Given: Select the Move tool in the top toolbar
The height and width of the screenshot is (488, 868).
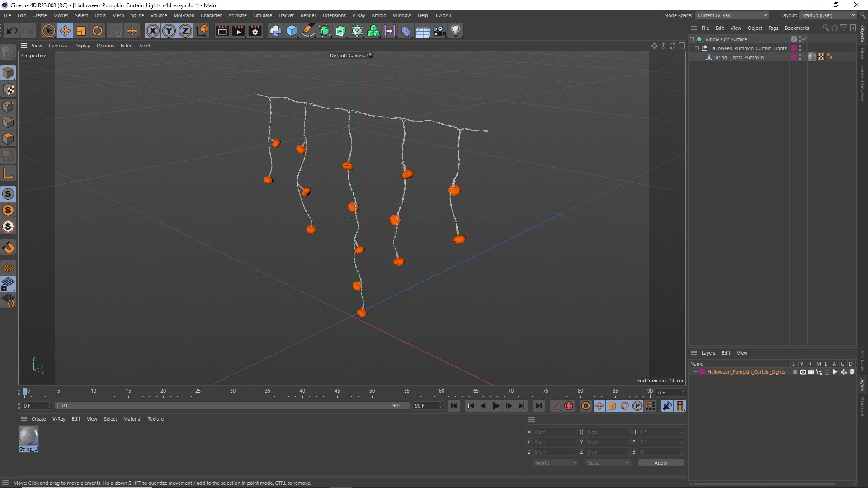Looking at the screenshot, I should 65,31.
